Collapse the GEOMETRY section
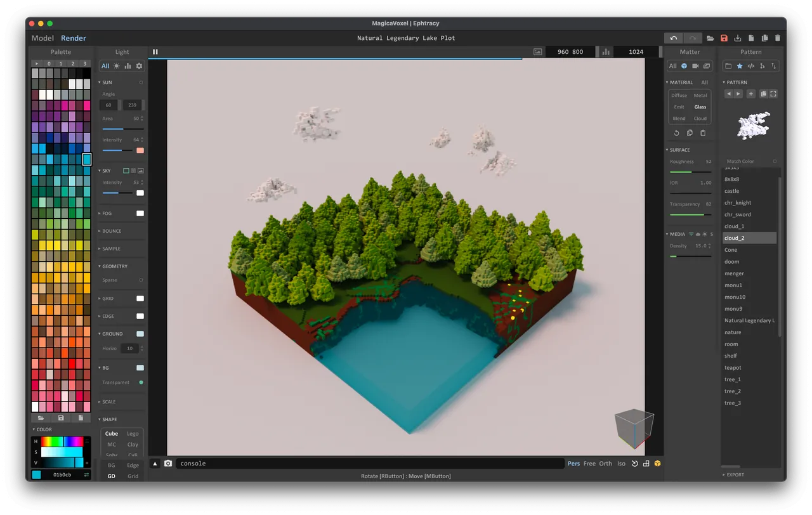The image size is (812, 515). pos(114,266)
